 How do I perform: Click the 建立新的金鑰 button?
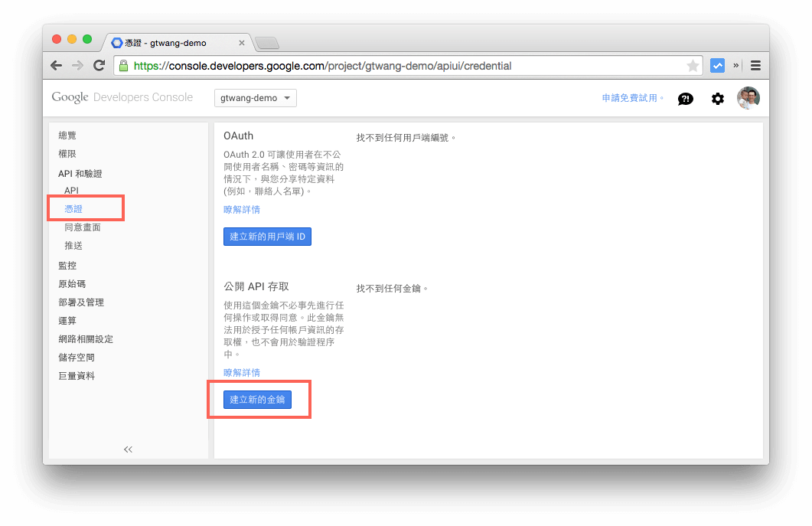coord(258,399)
